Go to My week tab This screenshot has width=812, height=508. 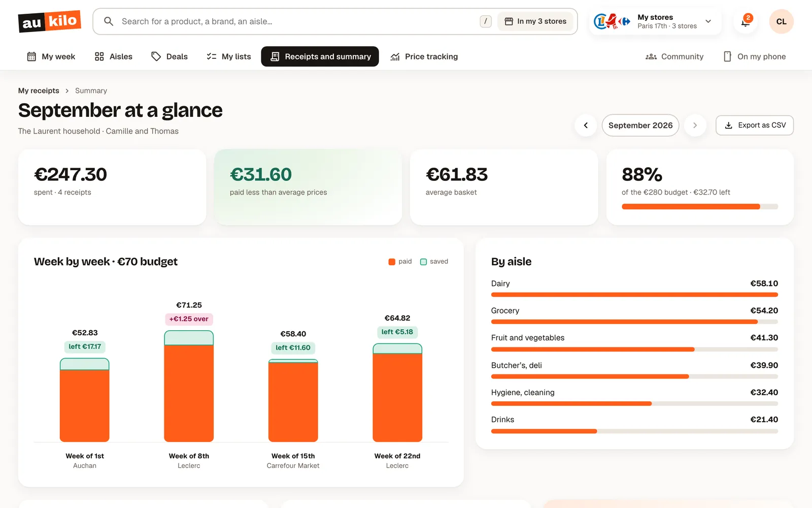[x=51, y=56]
